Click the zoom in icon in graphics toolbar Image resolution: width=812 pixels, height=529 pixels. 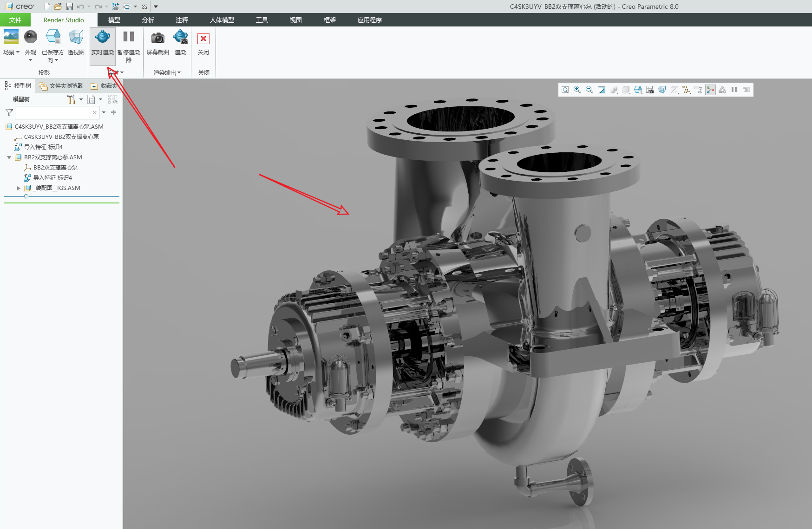click(577, 90)
